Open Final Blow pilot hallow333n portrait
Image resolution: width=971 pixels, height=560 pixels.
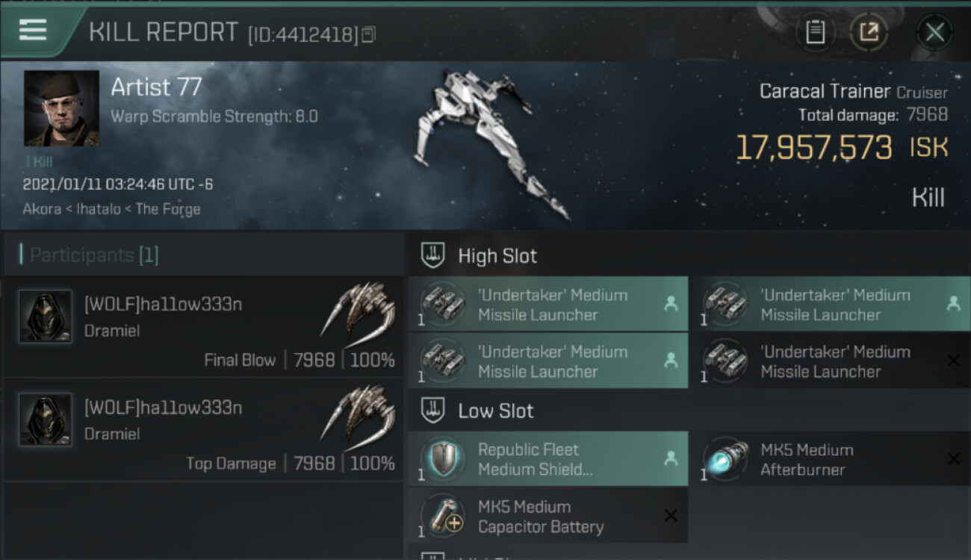(46, 317)
